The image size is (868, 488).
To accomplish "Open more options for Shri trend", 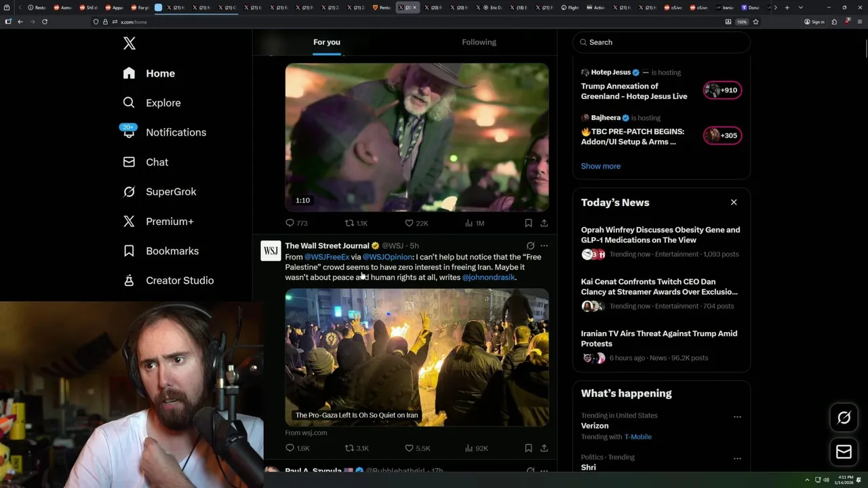I will coord(737,458).
